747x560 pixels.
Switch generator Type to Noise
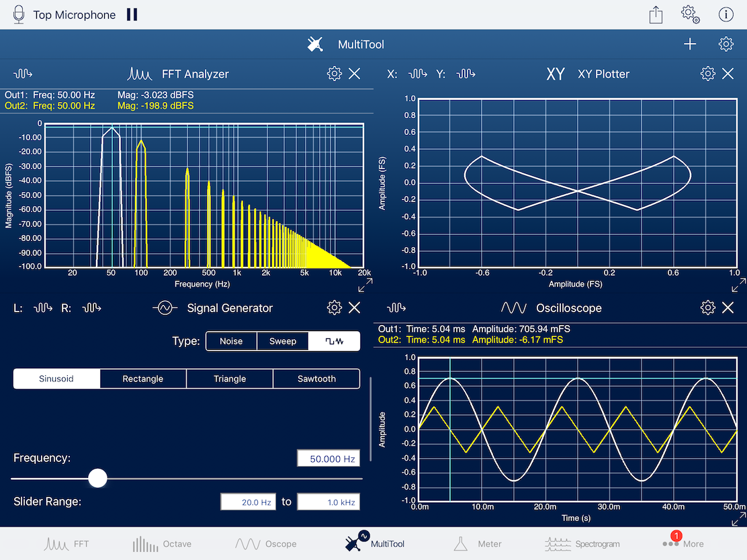point(231,341)
